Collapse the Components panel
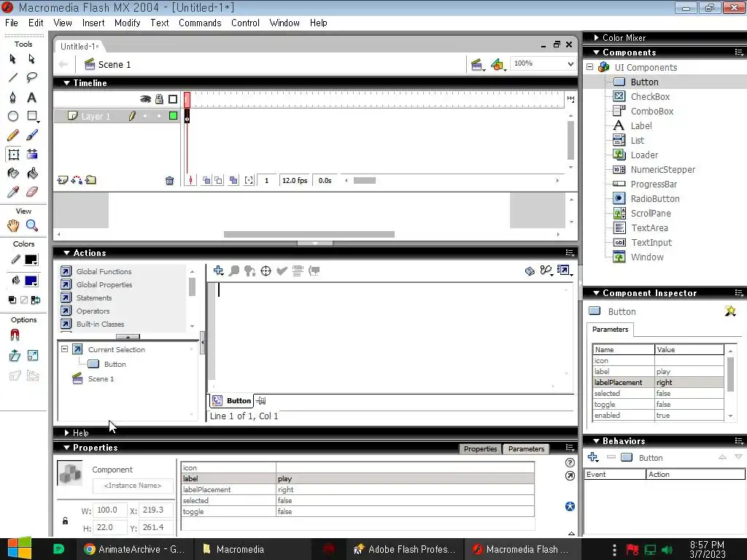This screenshot has height=560, width=747. tap(596, 52)
